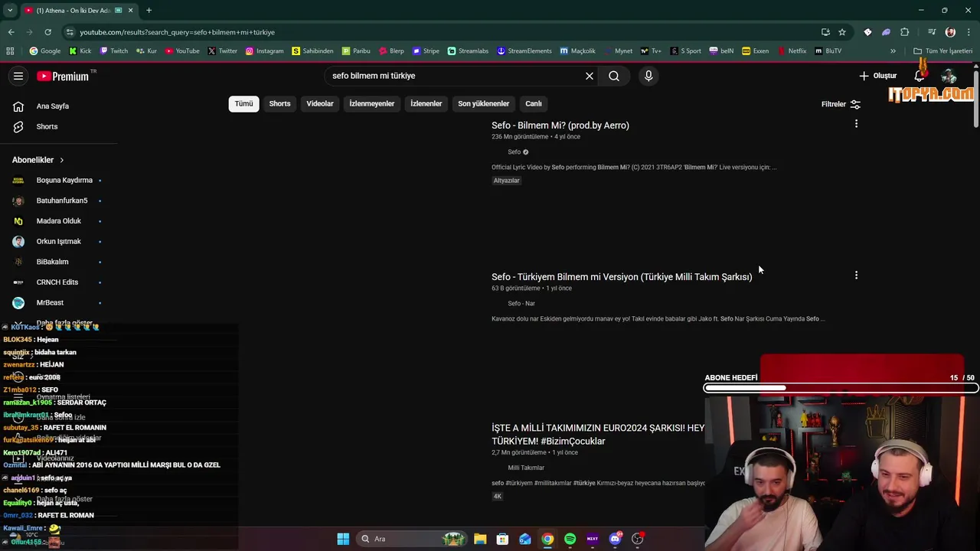This screenshot has height=551, width=980.
Task: Run the search with magnifier button
Action: click(x=614, y=76)
